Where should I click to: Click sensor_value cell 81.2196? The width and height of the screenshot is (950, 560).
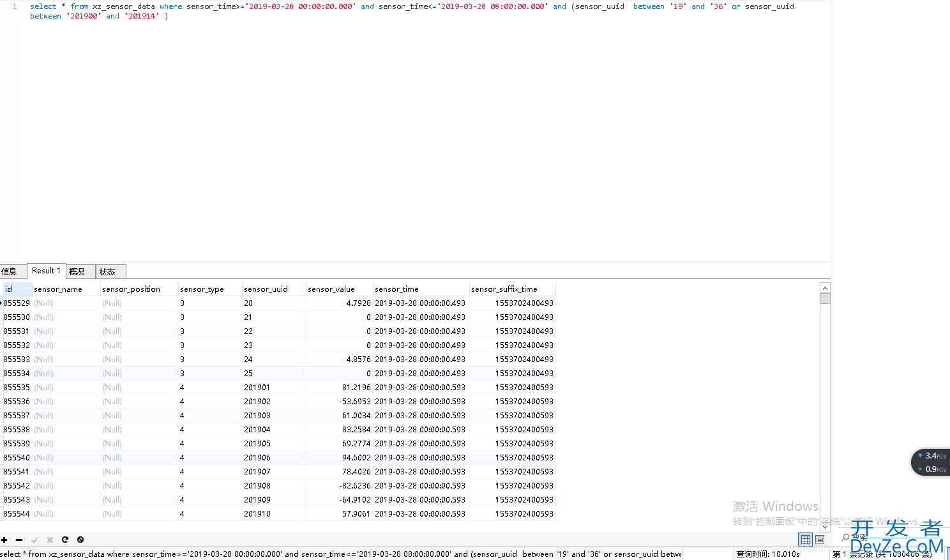(340, 387)
